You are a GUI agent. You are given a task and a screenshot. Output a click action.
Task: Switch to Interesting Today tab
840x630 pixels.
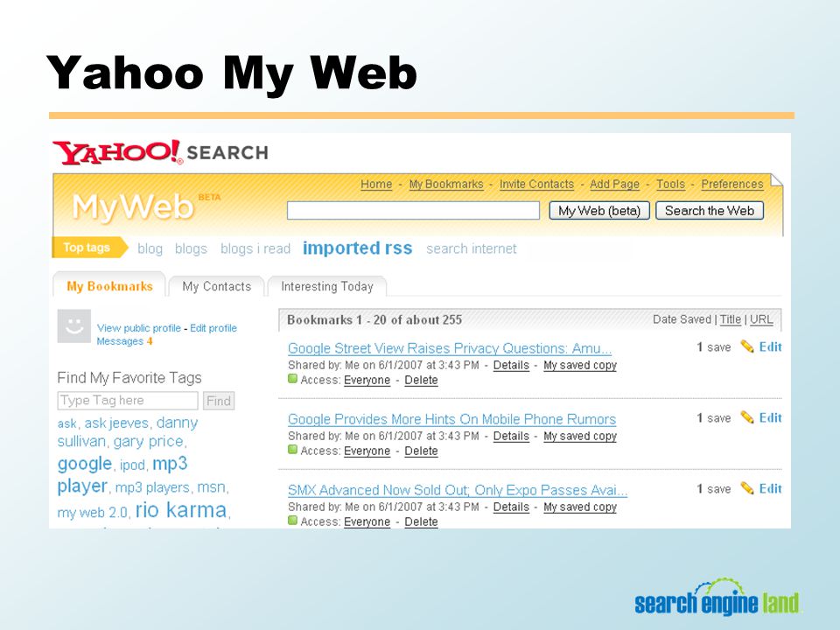pos(326,286)
